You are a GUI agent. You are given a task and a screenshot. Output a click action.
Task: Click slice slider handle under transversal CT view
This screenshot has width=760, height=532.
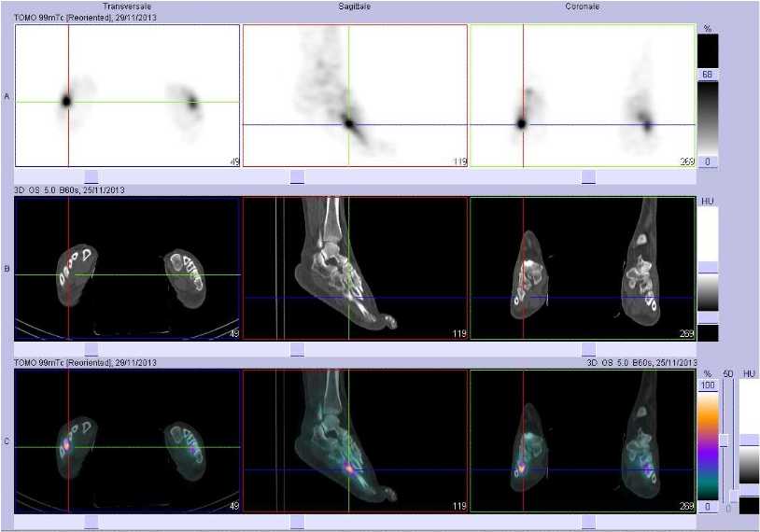tap(91, 350)
